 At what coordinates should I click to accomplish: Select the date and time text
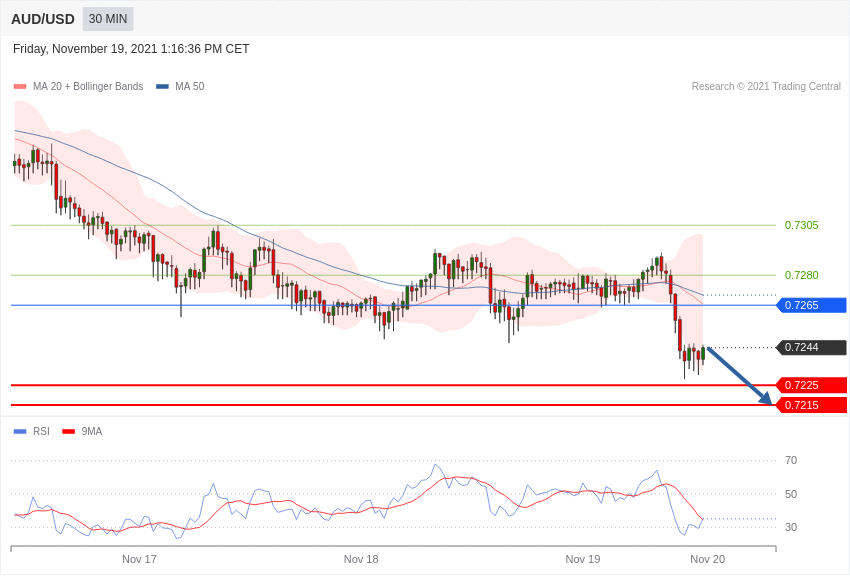(131, 49)
